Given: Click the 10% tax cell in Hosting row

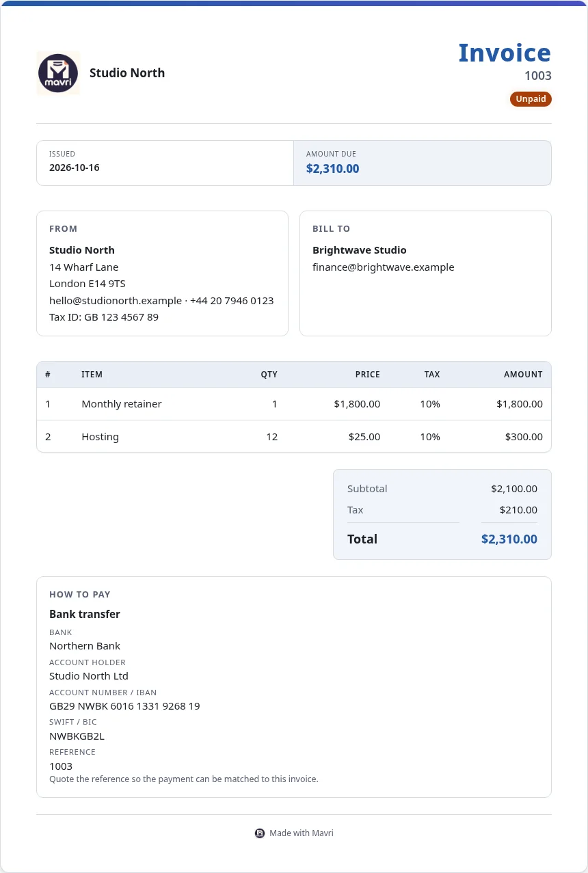Looking at the screenshot, I should point(430,437).
